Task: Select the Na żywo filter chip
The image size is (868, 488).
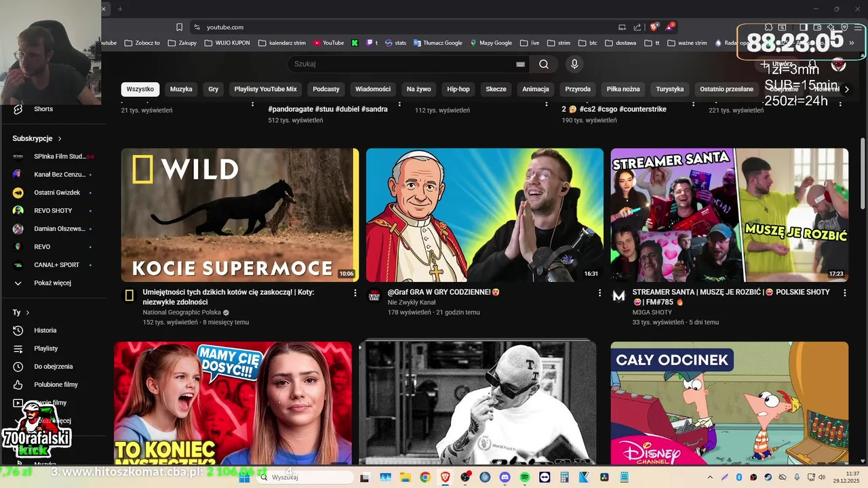Action: [x=418, y=89]
